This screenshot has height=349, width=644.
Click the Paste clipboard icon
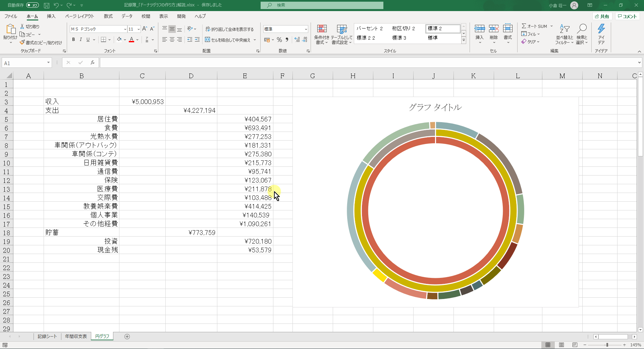10,30
